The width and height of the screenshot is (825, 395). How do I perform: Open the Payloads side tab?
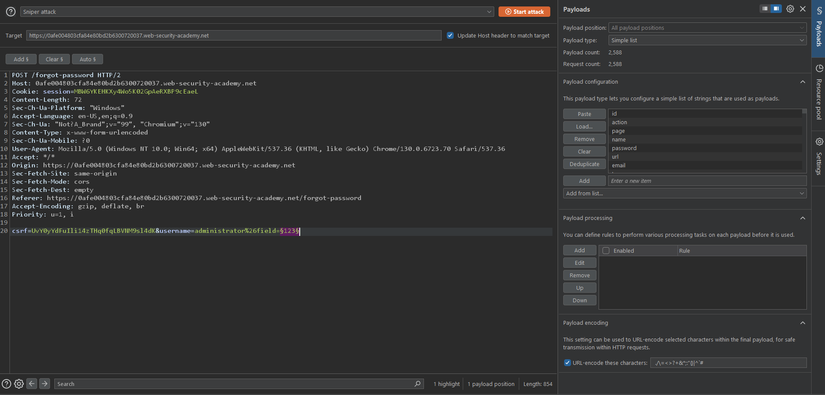pyautogui.click(x=818, y=29)
